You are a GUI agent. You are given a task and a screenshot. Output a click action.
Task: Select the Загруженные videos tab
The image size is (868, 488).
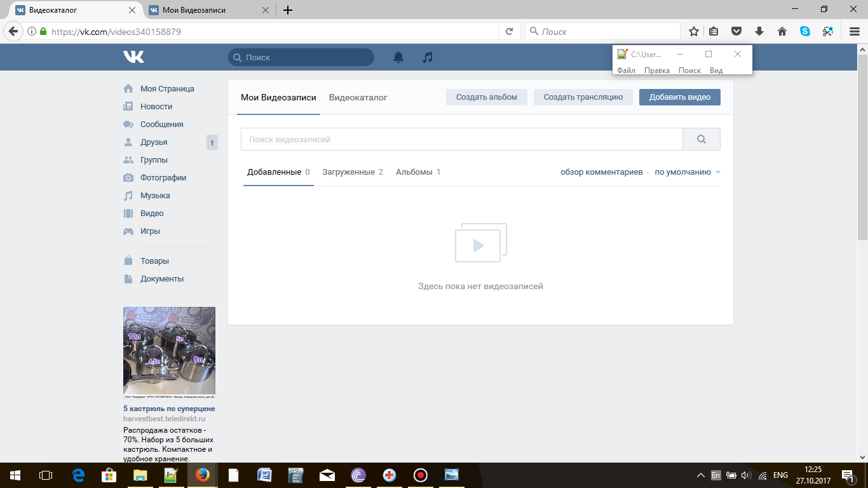point(352,172)
